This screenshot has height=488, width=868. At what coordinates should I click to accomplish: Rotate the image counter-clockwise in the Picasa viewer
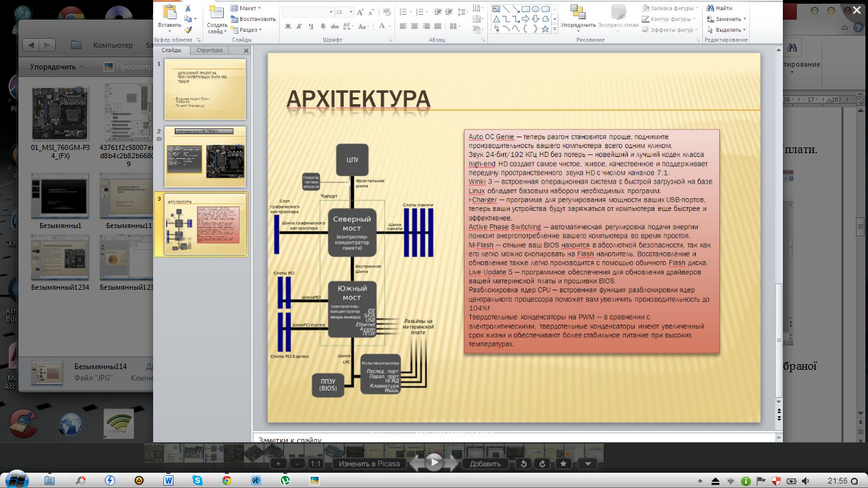(x=524, y=464)
